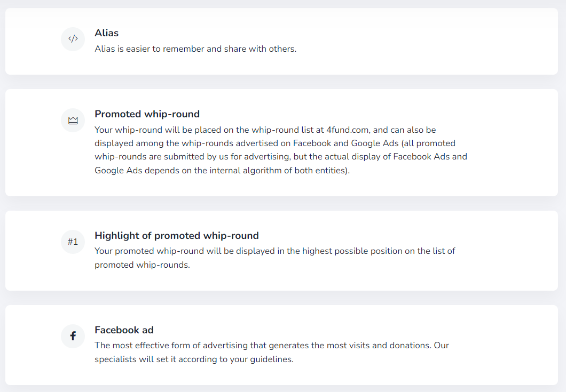Click the #1 highlight badge icon
This screenshot has width=566, height=392.
click(73, 242)
